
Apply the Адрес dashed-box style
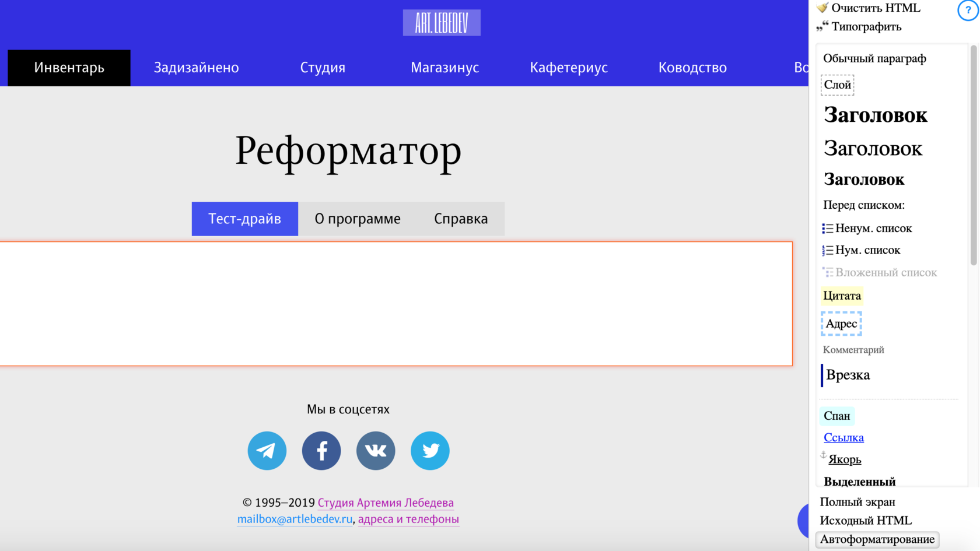pos(841,324)
